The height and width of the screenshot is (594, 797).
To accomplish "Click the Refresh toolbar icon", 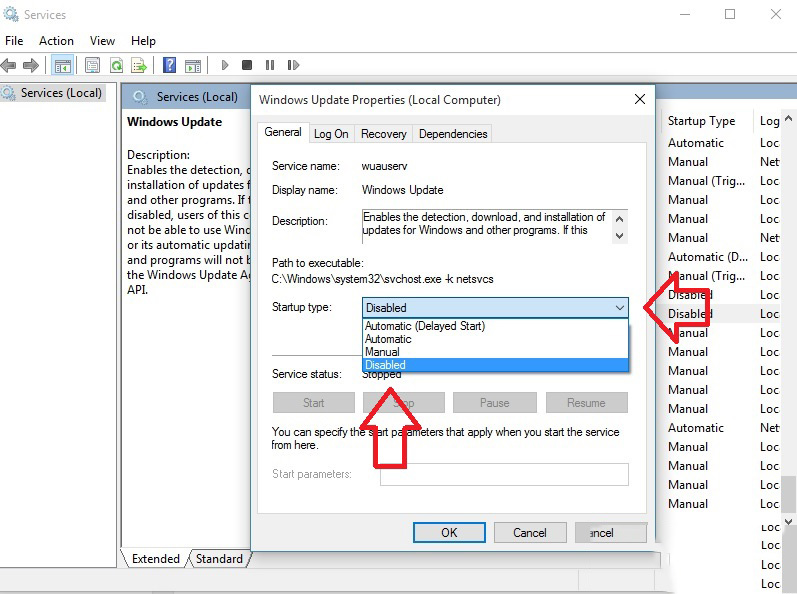I will [116, 65].
